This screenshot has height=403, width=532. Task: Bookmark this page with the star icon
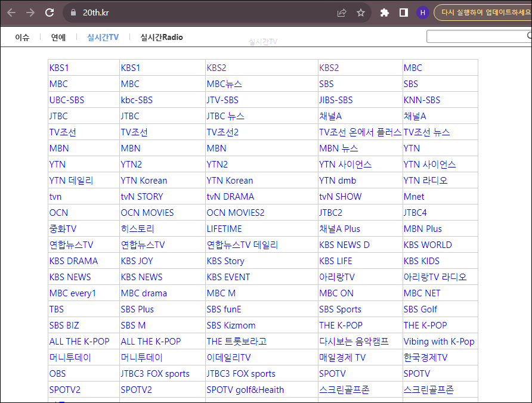point(361,13)
